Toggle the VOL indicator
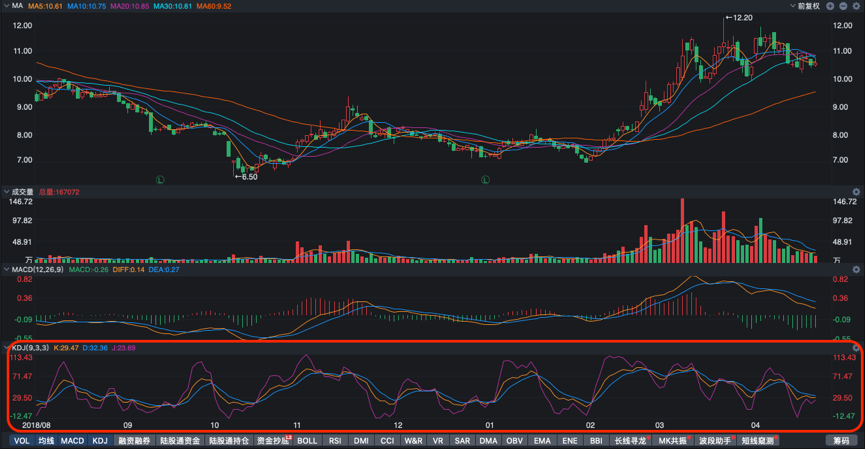Screen dimensions: 865x449 22,441
